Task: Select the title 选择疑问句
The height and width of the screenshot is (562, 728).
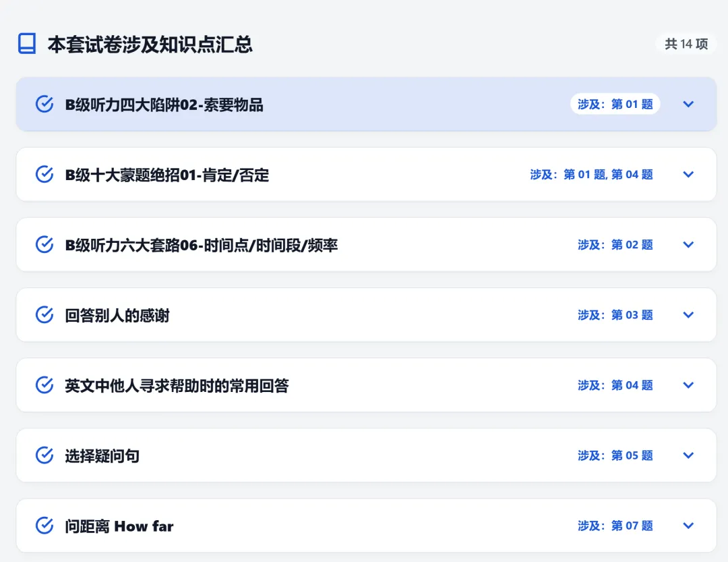Action: pos(102,455)
